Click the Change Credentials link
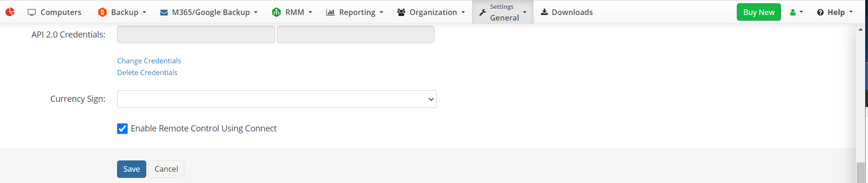The height and width of the screenshot is (183, 868). [x=149, y=61]
